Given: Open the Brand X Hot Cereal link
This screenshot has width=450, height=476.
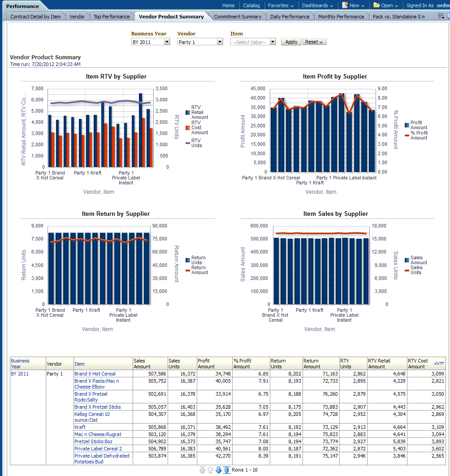Looking at the screenshot, I should [x=95, y=374].
